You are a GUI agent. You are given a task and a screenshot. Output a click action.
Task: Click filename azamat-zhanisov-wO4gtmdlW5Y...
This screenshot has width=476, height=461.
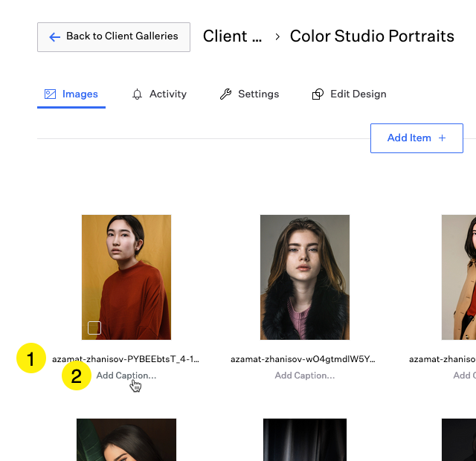pyautogui.click(x=303, y=359)
